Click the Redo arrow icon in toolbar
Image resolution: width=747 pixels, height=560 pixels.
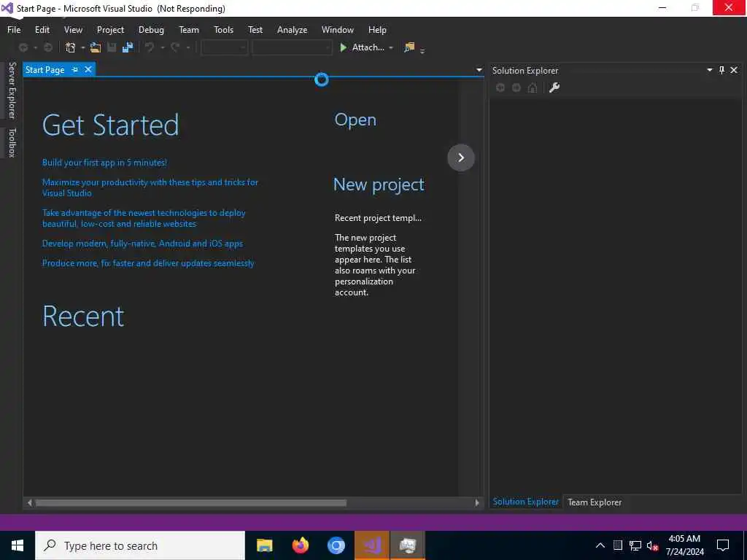[175, 47]
